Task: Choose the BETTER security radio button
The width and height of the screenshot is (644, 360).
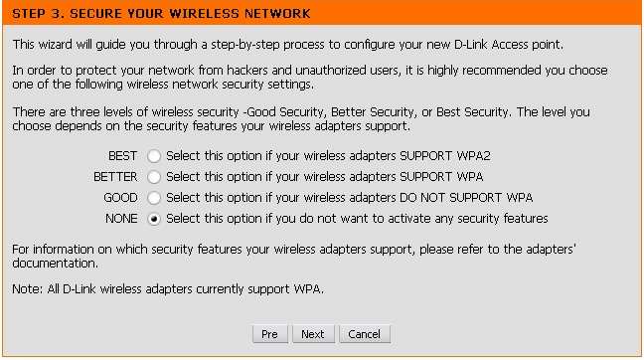Action: pyautogui.click(x=154, y=177)
